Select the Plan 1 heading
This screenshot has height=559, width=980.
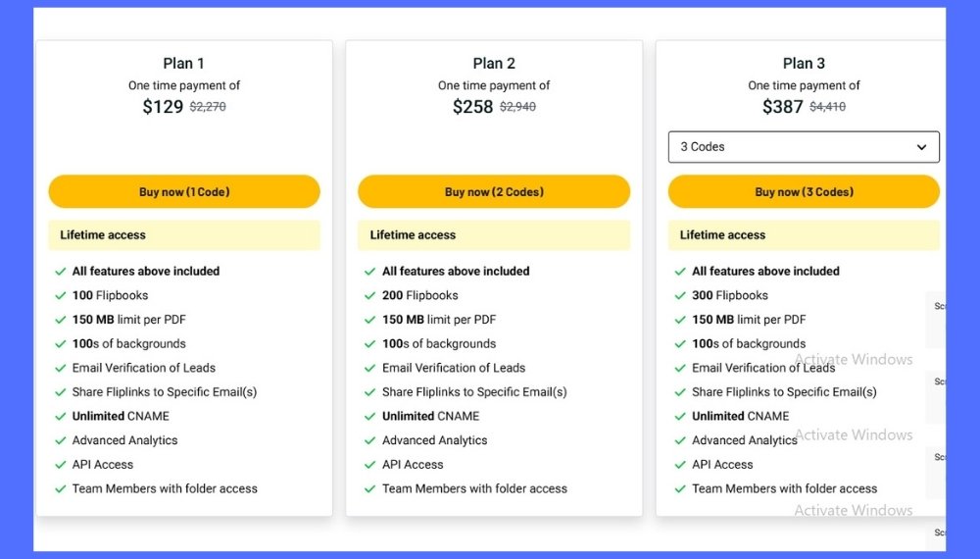coord(184,64)
